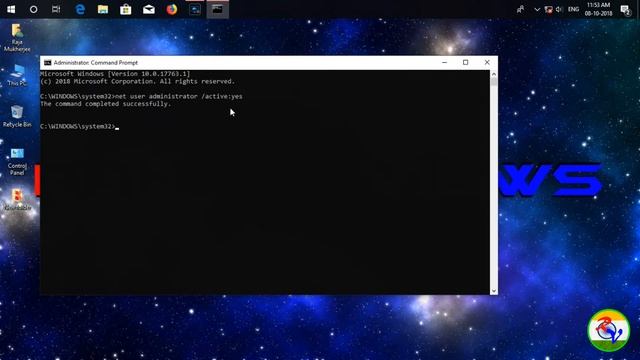Open Task View on the taskbar
Viewport: 640px width, 360px height.
(x=56, y=9)
